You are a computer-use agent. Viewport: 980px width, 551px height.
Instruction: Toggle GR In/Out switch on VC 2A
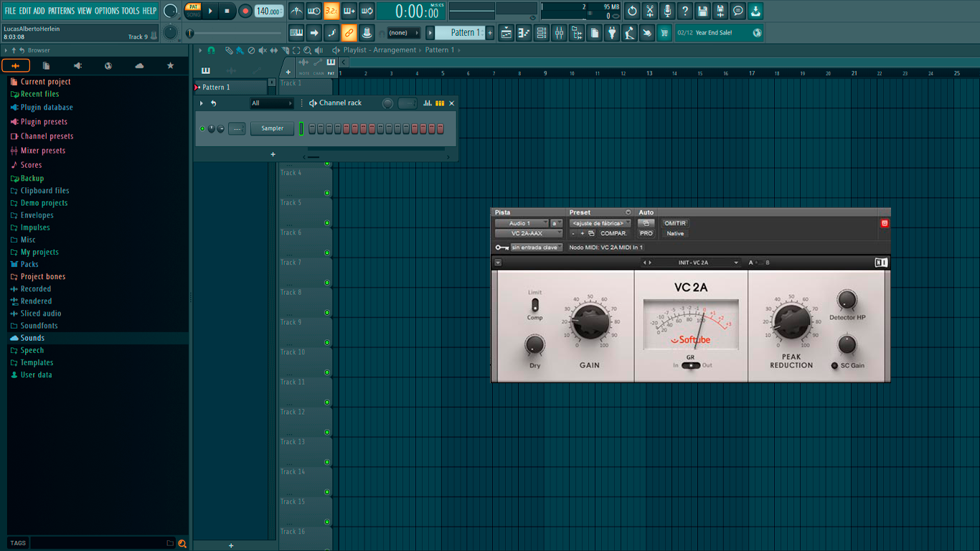coord(691,365)
